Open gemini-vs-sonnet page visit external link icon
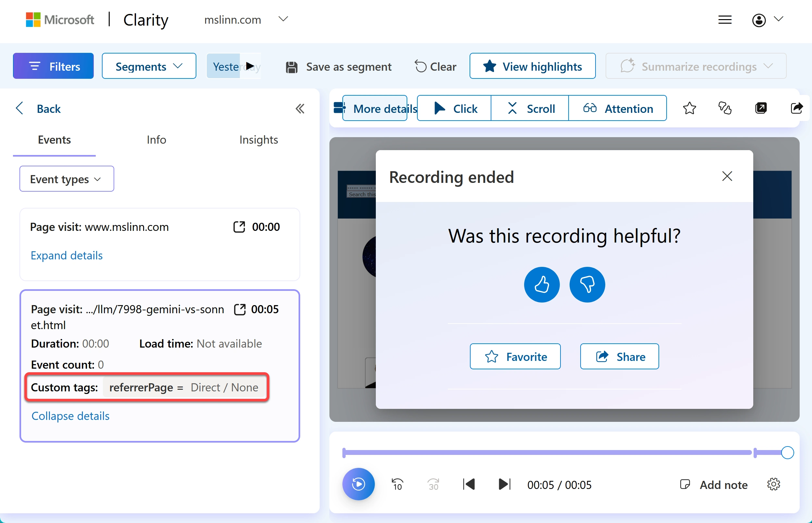Image resolution: width=812 pixels, height=523 pixels. [240, 309]
